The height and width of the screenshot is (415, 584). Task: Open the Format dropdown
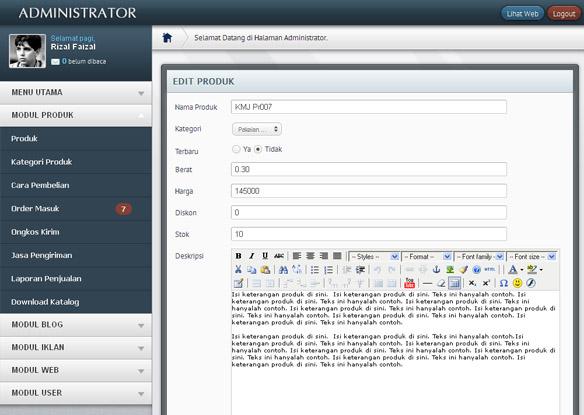coord(427,256)
